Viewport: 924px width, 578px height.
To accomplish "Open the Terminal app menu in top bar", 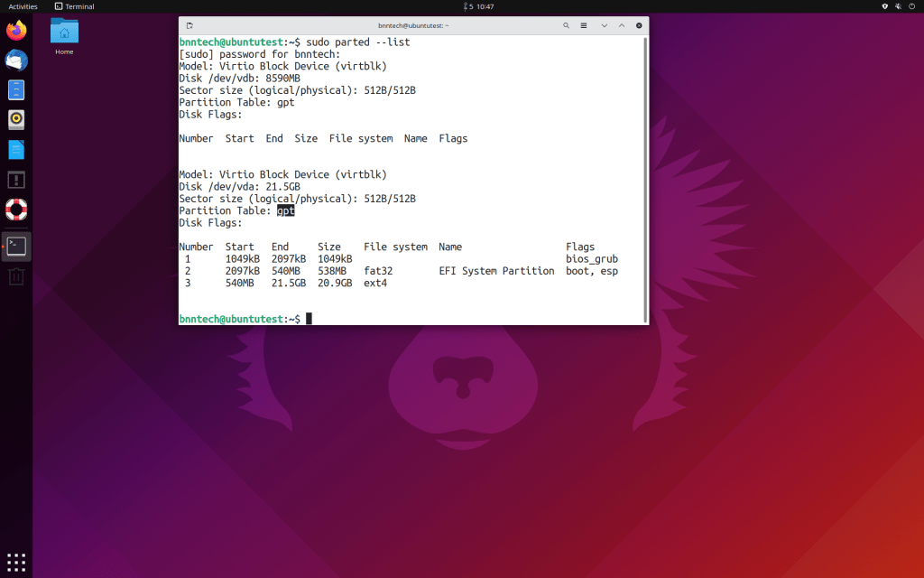I will click(74, 6).
